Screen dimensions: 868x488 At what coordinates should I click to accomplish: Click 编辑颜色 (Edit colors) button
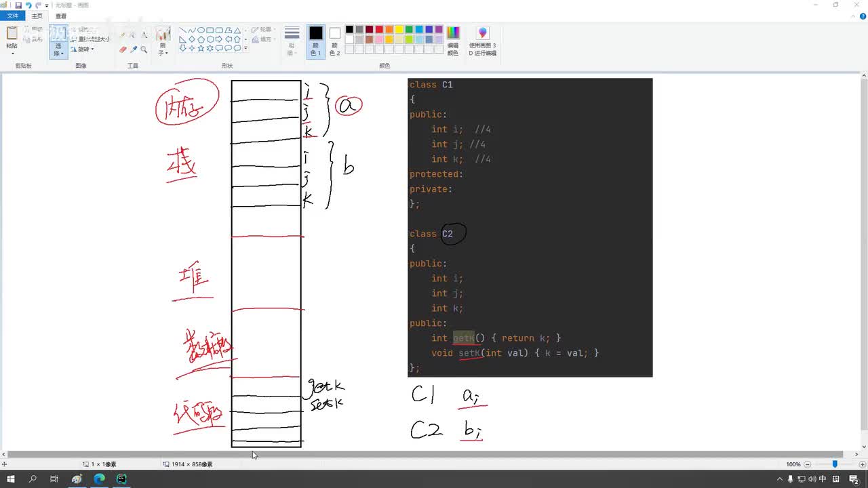[x=453, y=41]
